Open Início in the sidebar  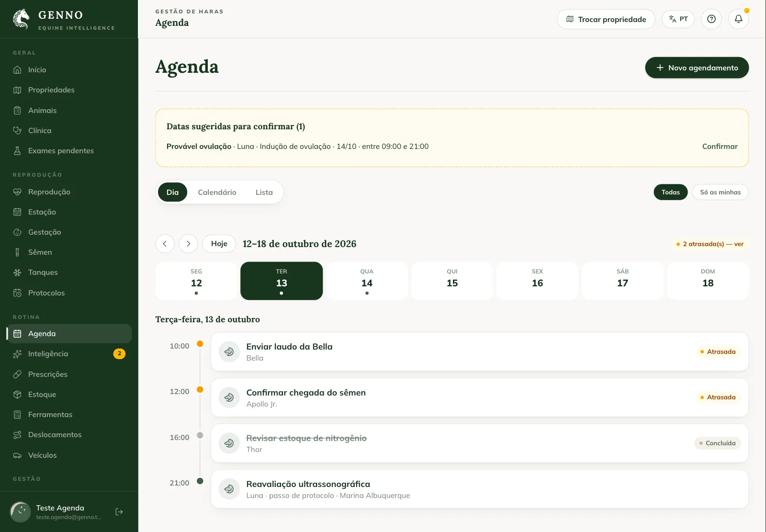click(69, 70)
